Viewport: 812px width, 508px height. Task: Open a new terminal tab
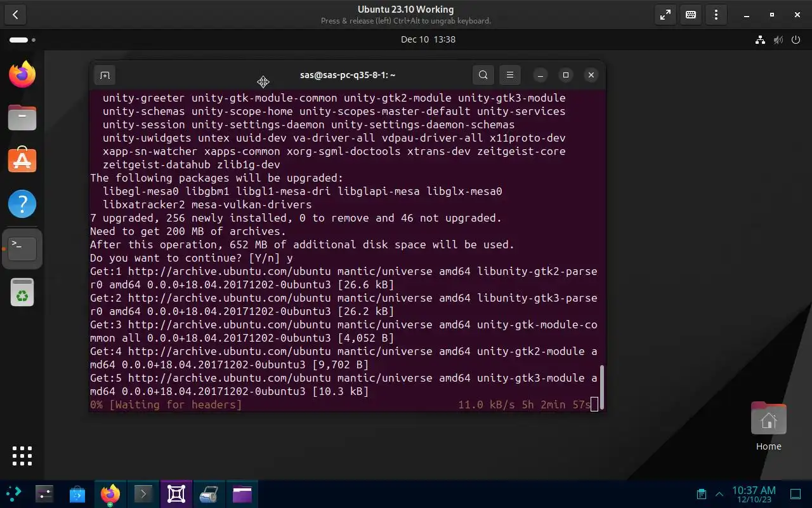tap(105, 75)
